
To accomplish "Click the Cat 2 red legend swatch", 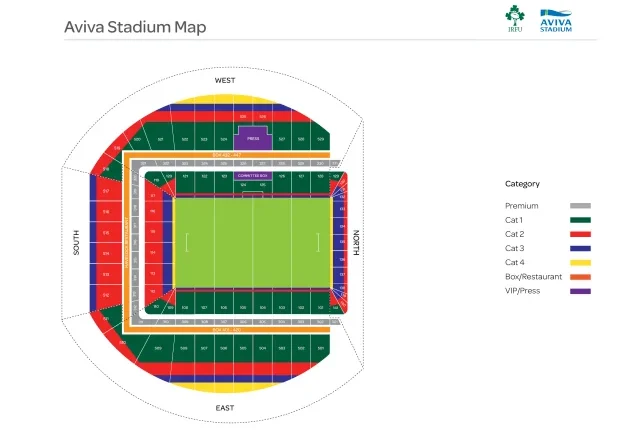I will 579,233.
